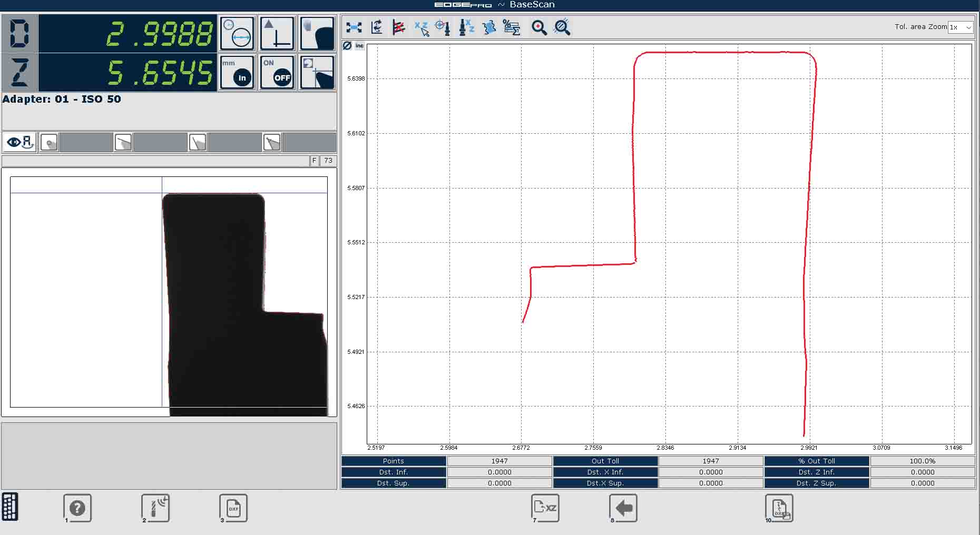The image size is (980, 535).
Task: Click the inc button above the graph
Action: [359, 46]
